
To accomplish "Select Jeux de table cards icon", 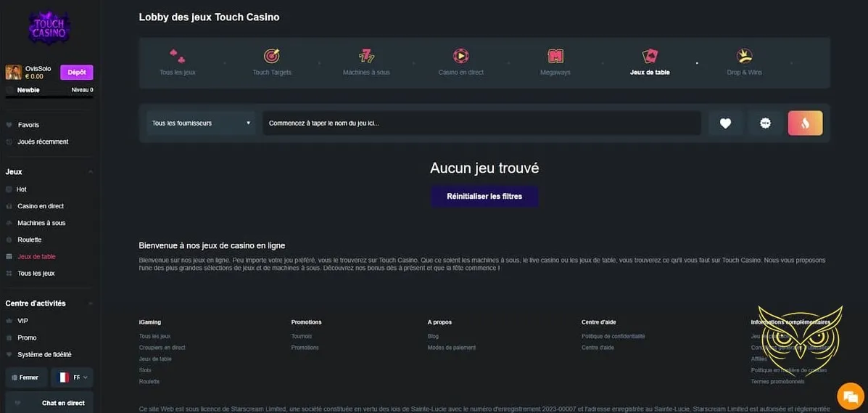I will (x=650, y=56).
